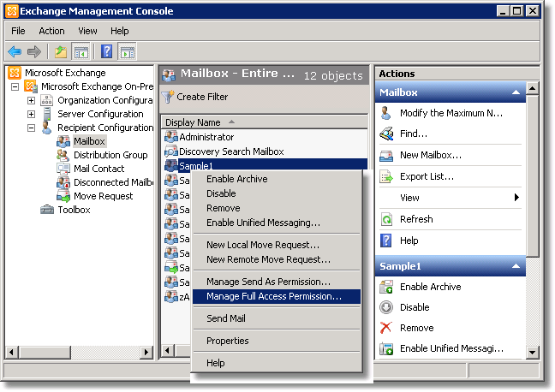Click the Move Request icon in the tree
Viewport: 555px width, 392px height.
(x=63, y=196)
